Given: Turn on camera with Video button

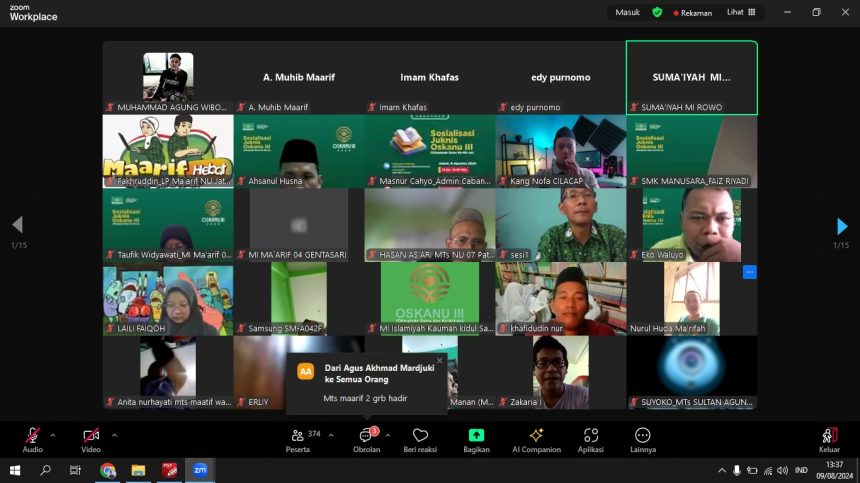Looking at the screenshot, I should (91, 437).
